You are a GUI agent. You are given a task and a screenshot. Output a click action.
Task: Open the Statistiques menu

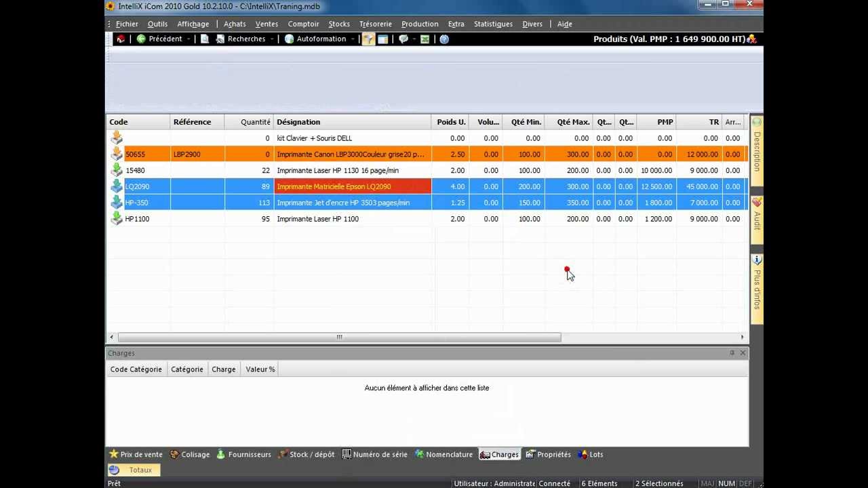tap(493, 24)
